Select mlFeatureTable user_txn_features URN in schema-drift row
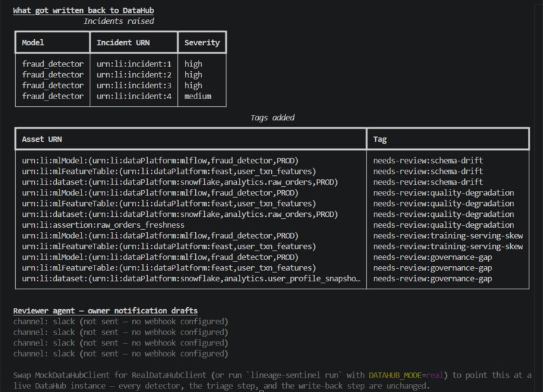 click(169, 171)
